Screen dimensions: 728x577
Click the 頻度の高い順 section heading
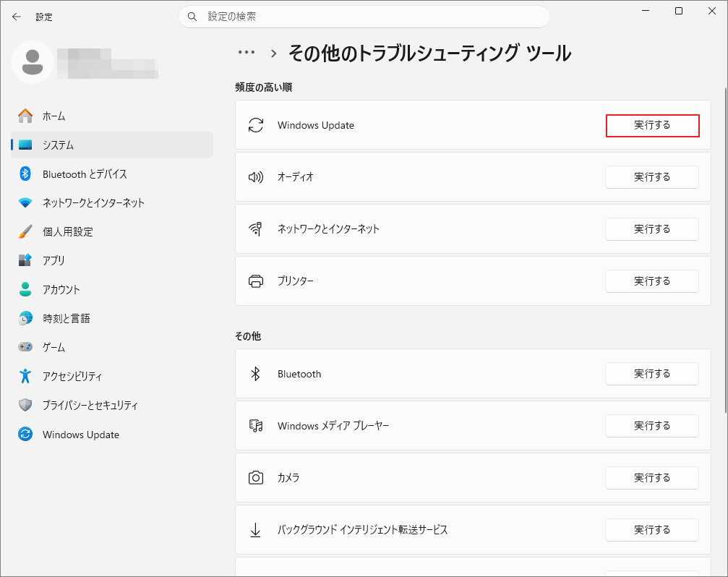(264, 87)
